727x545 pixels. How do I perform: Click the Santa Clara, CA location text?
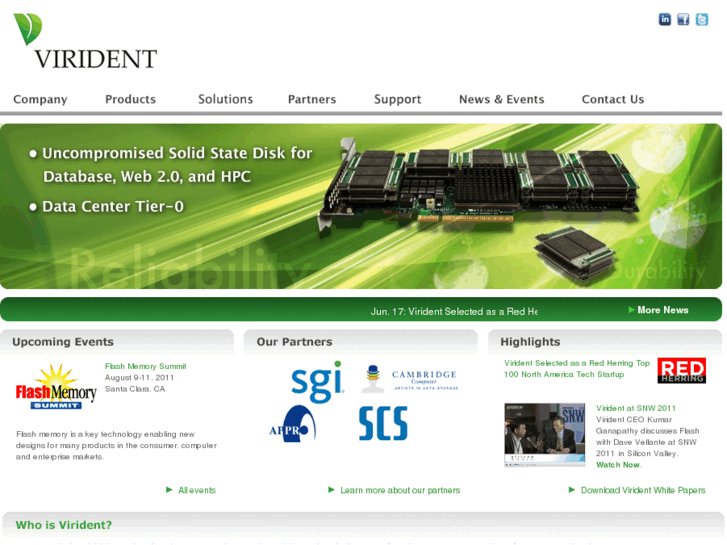(x=135, y=389)
